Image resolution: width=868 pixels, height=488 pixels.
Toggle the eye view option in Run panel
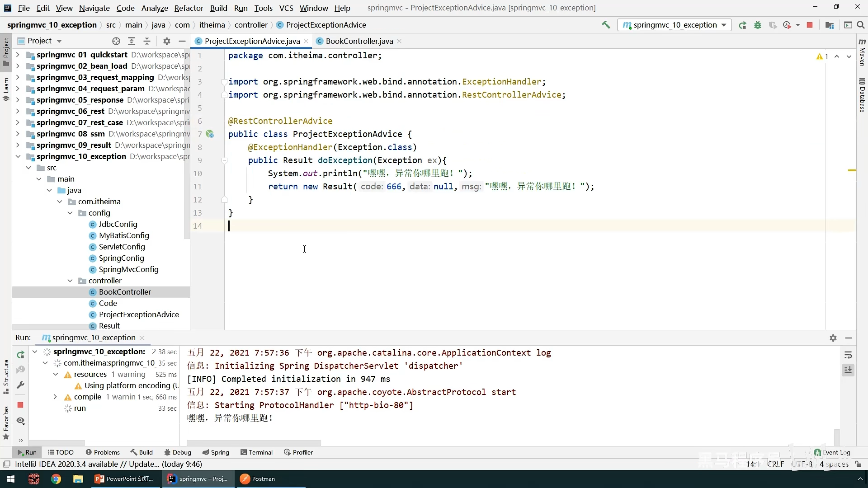point(20,421)
